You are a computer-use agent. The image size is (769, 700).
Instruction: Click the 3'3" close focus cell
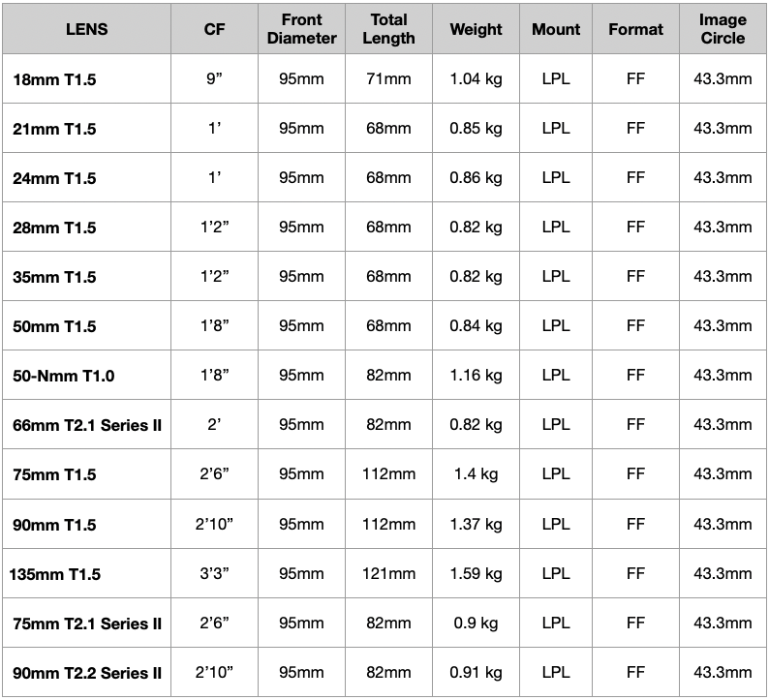tap(214, 573)
